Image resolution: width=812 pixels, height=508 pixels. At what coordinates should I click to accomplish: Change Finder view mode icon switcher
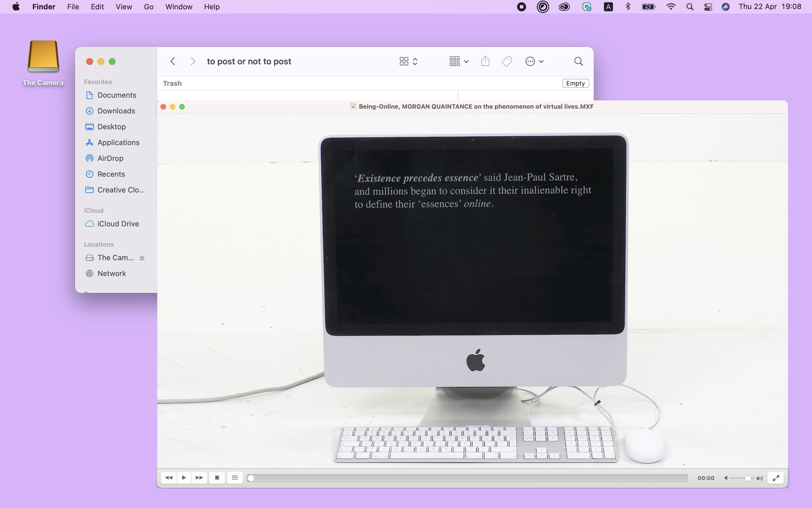coord(408,62)
